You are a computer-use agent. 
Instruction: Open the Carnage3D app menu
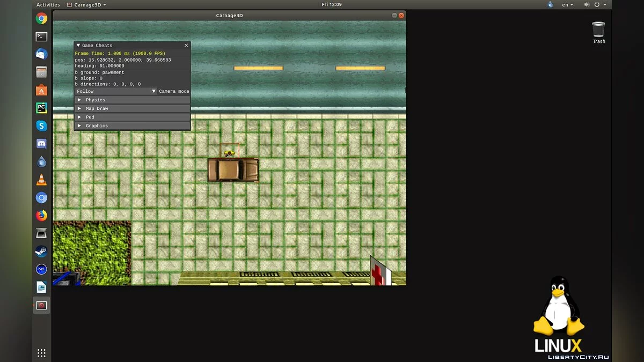(86, 5)
